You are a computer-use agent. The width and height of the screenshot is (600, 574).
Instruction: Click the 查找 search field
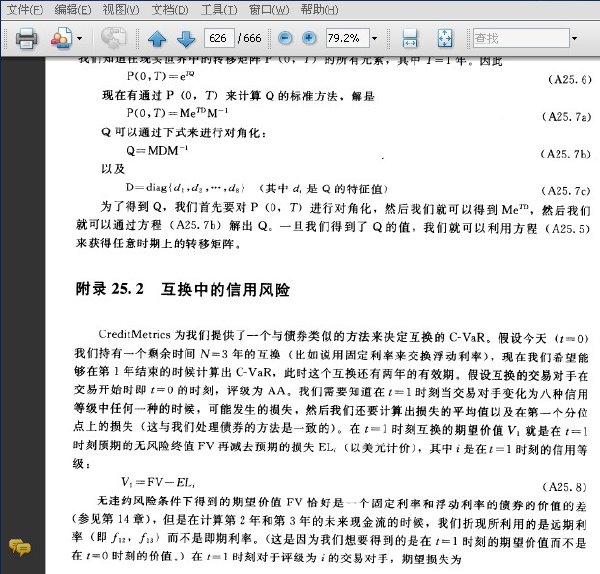pos(521,38)
